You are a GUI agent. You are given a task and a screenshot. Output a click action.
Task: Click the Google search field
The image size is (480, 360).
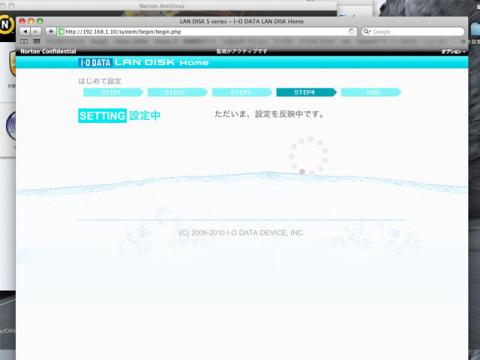pos(413,32)
